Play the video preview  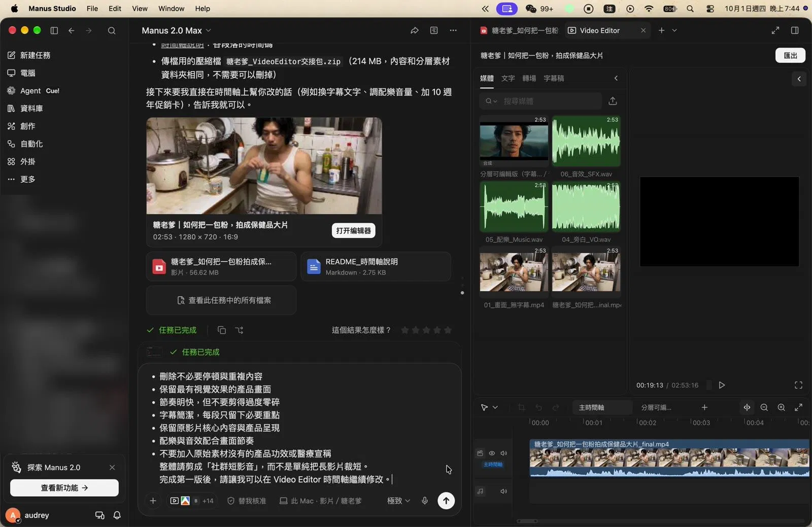tap(722, 385)
